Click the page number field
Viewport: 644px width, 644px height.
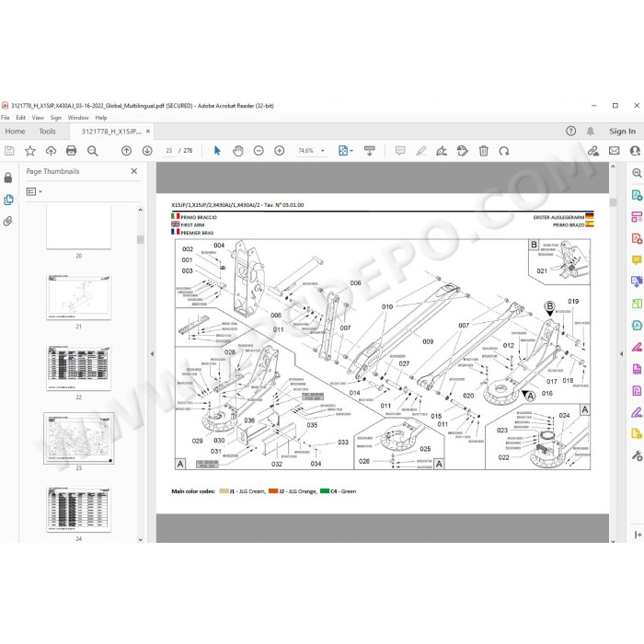pyautogui.click(x=168, y=151)
